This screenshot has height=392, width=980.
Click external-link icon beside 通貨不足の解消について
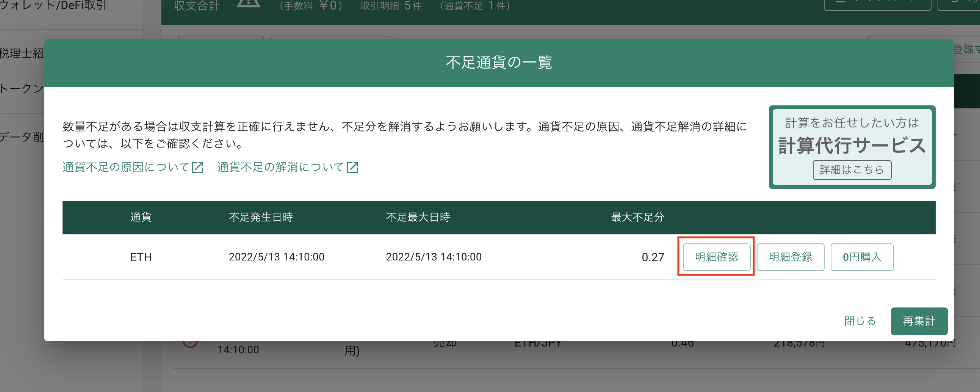click(x=352, y=168)
